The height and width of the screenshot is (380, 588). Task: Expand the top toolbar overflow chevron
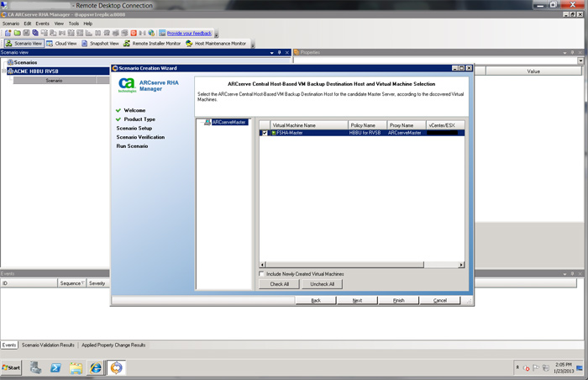[x=217, y=34]
